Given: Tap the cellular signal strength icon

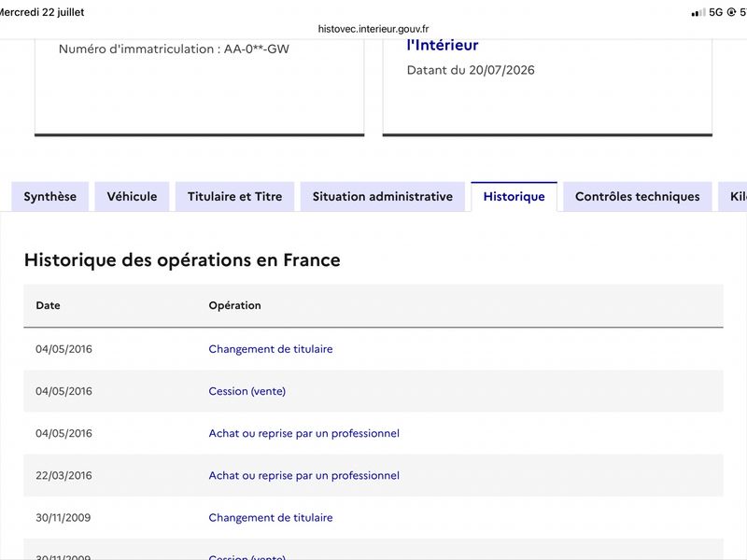Looking at the screenshot, I should [698, 12].
